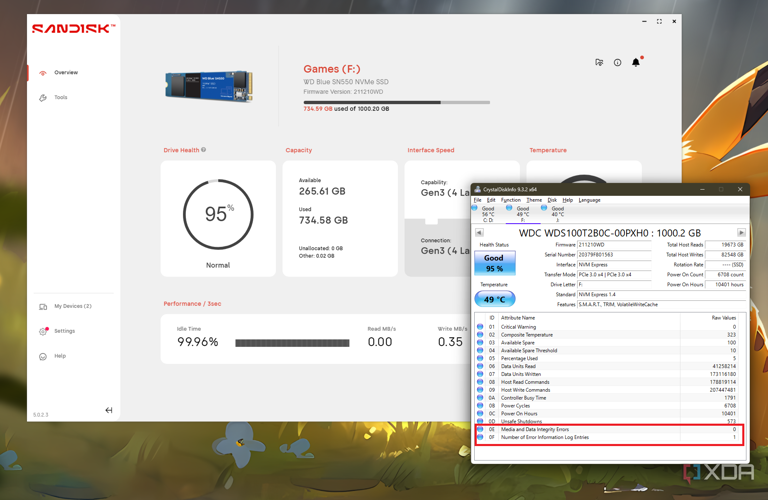Open the File menu in CrystalDiskInfo

coord(478,200)
